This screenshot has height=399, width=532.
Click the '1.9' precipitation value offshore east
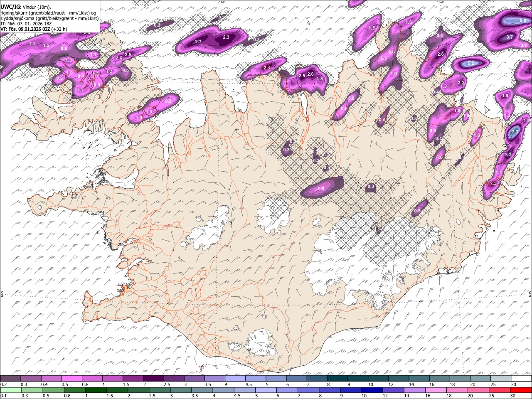(x=505, y=96)
